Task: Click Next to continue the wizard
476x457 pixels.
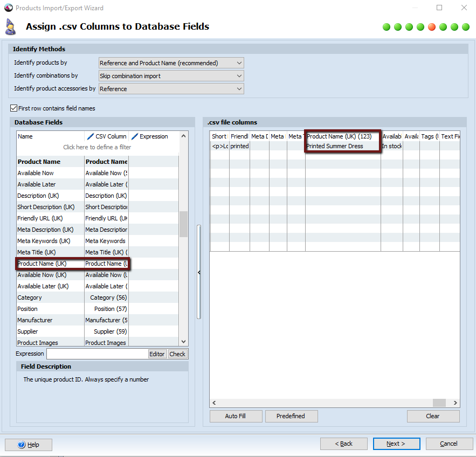Action: [396, 444]
